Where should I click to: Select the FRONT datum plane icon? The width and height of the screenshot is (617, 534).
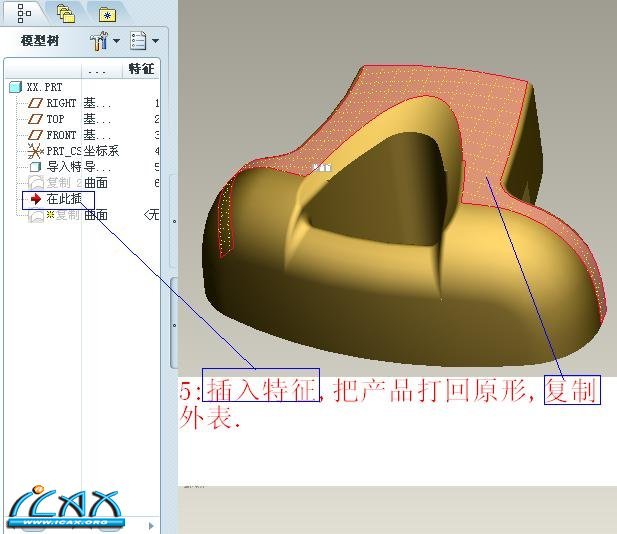36,136
